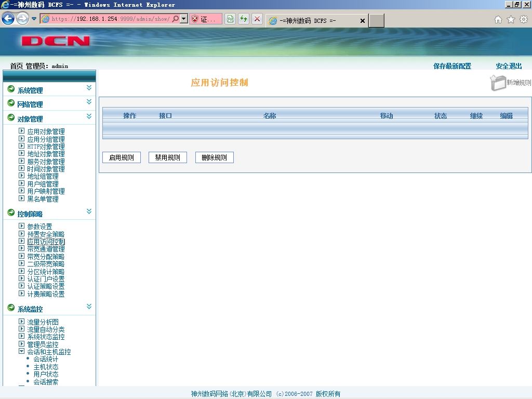532x399 pixels.
Task: Select 应用访问控制 in the sidebar
Action: pyautogui.click(x=46, y=242)
